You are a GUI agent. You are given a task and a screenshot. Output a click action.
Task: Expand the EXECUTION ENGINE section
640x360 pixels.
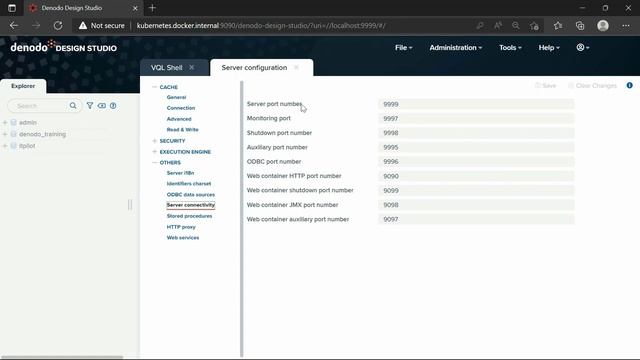pos(154,152)
